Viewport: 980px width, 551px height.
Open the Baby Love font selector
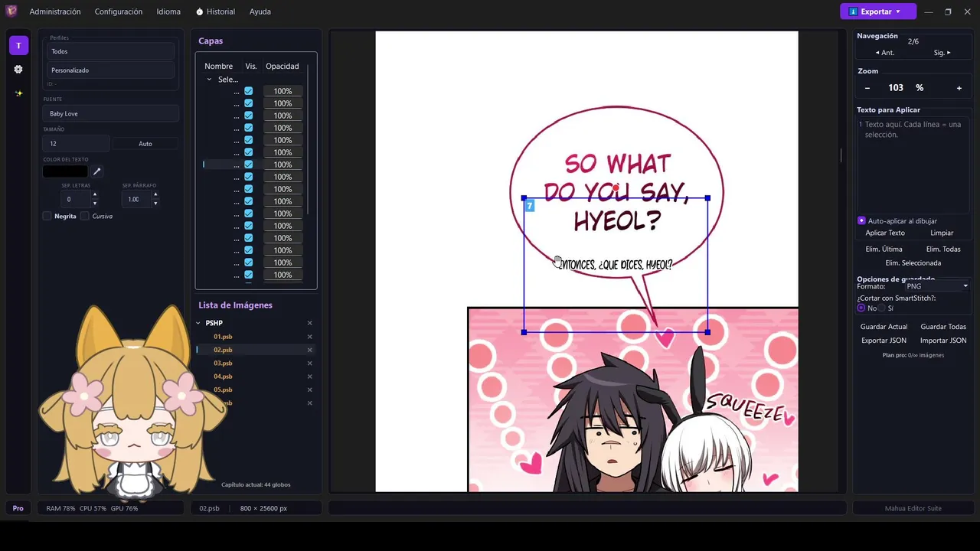(x=111, y=113)
